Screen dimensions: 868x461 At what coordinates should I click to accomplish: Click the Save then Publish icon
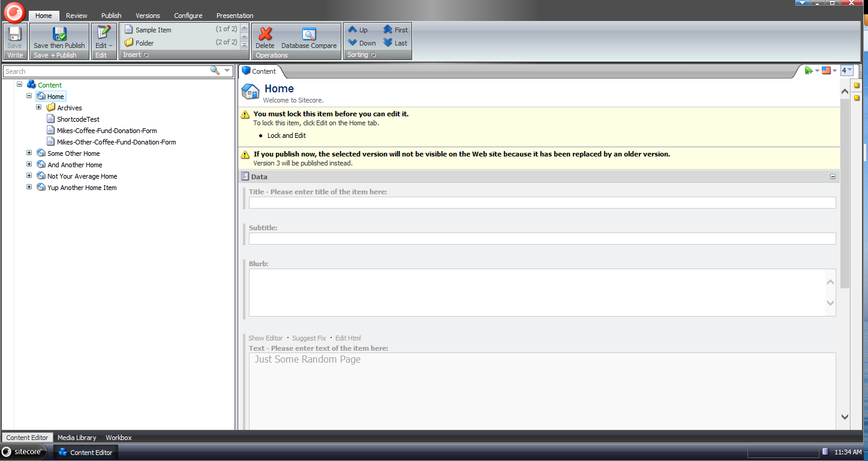(x=59, y=34)
